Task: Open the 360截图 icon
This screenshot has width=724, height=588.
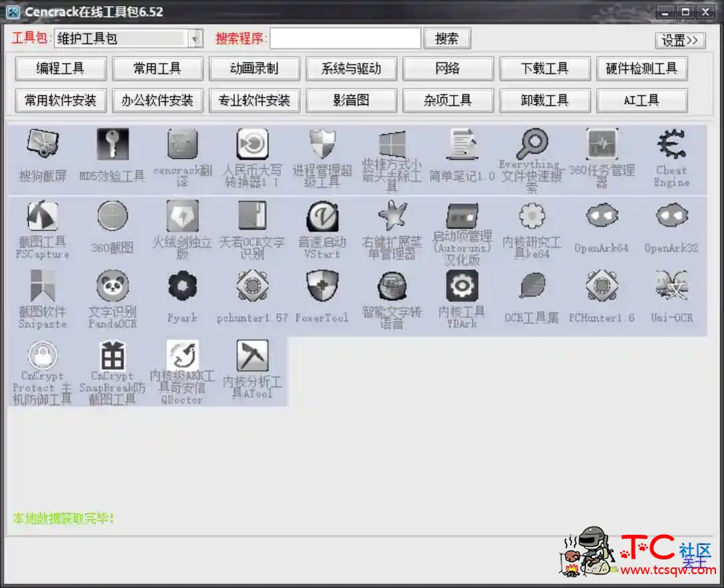Action: point(112,216)
